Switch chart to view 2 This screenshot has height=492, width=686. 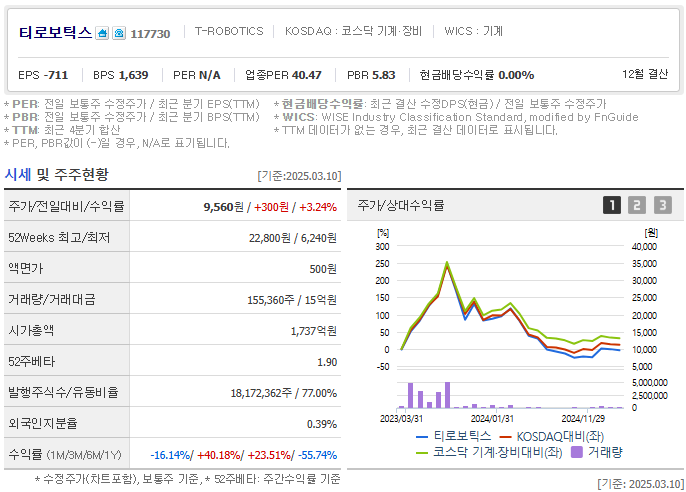637,205
